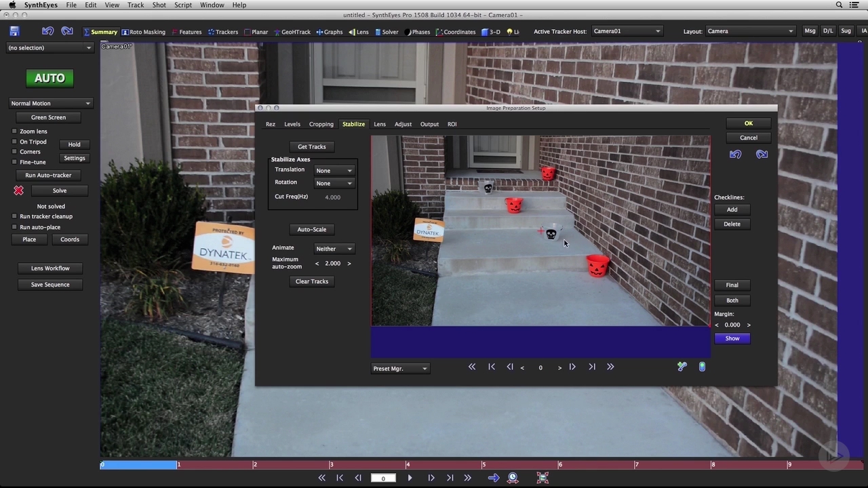Enable the Zoom lens checkbox

click(14, 131)
